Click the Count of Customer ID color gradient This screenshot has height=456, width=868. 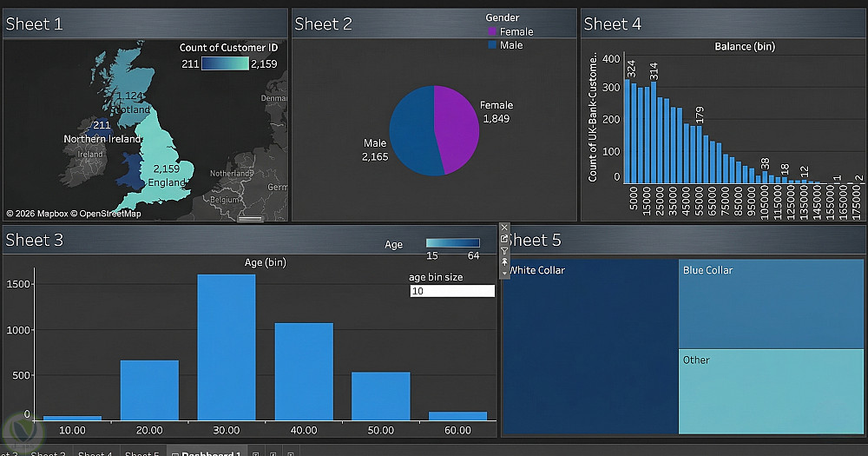pyautogui.click(x=225, y=63)
